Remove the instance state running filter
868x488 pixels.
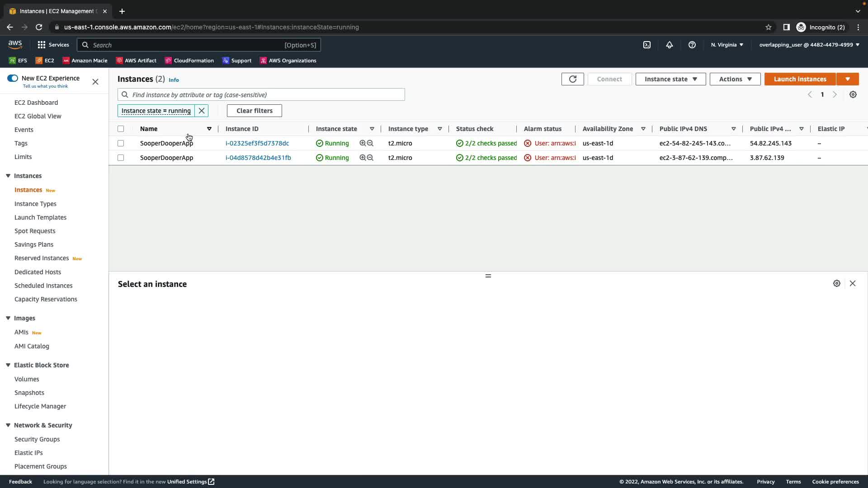pos(202,111)
